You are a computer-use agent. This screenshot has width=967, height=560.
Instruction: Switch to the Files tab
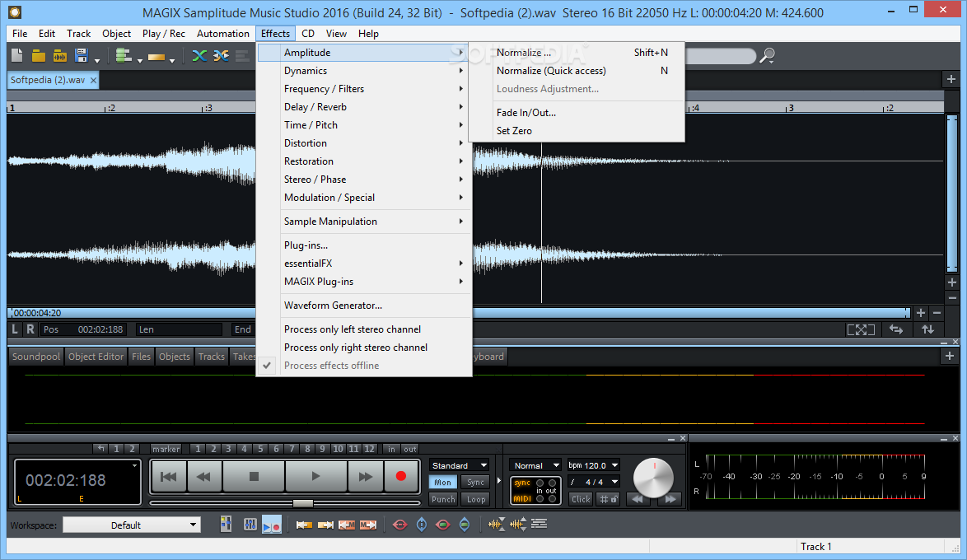141,357
